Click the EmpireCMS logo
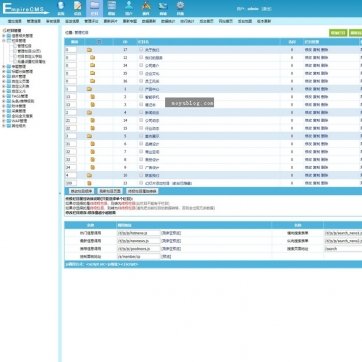This screenshot has height=362, width=362. [x=26, y=8]
